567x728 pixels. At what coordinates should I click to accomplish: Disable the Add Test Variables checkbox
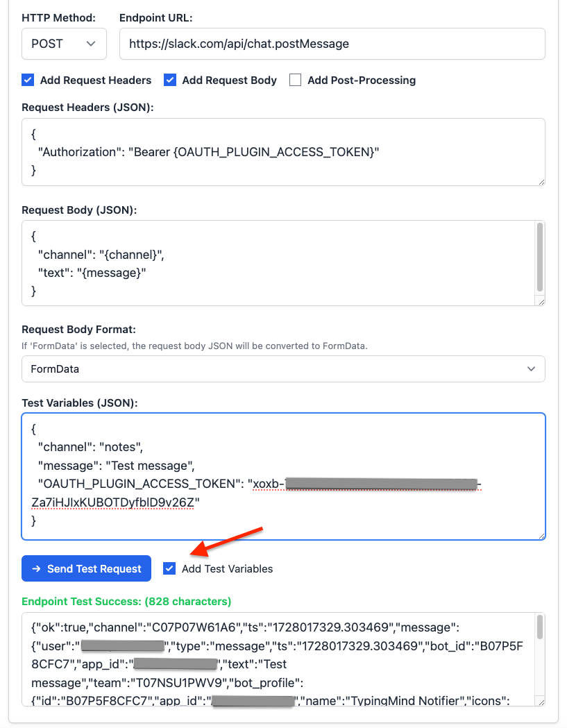tap(169, 568)
